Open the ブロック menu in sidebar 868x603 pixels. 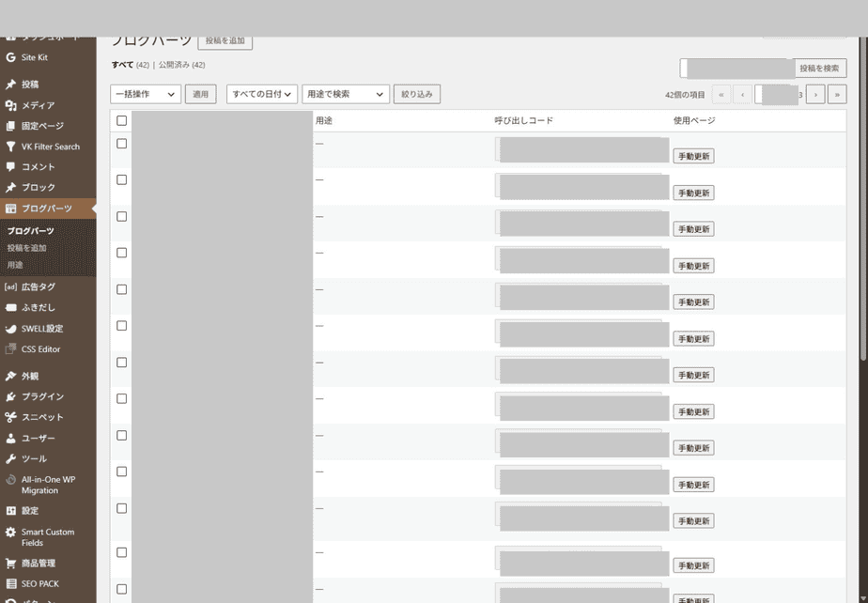click(x=48, y=188)
